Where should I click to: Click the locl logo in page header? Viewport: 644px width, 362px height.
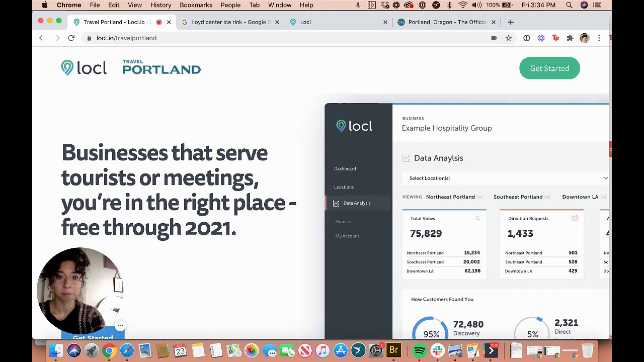click(x=84, y=68)
